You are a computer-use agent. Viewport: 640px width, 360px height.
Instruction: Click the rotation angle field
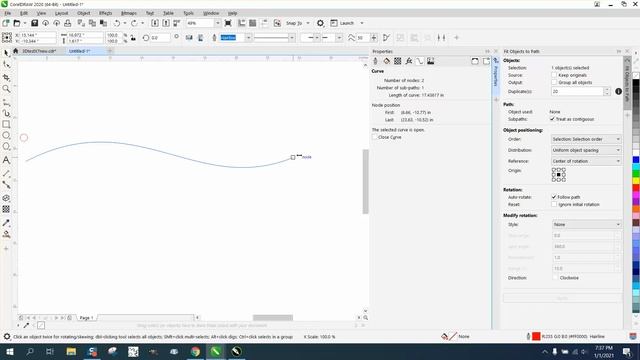tap(160, 38)
